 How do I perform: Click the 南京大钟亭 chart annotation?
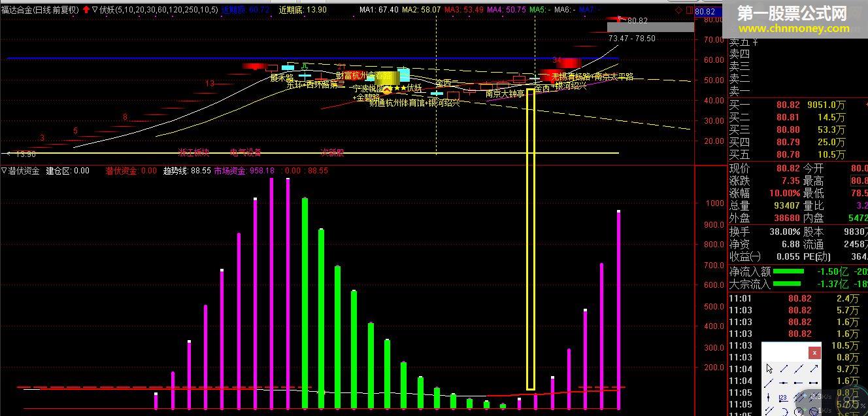click(505, 94)
